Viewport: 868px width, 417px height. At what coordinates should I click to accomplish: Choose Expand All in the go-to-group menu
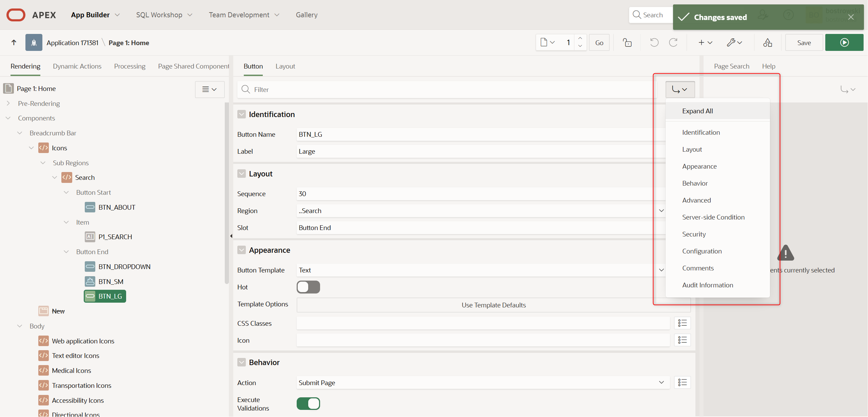(697, 111)
